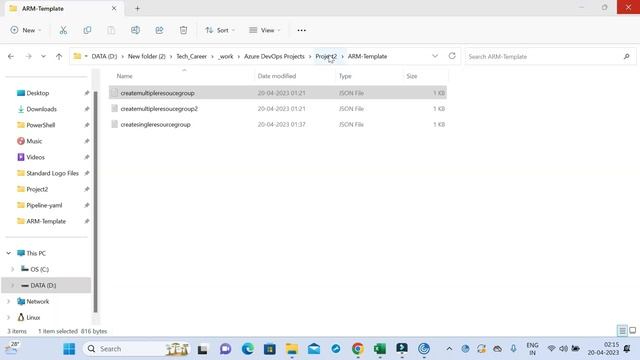Open Mail app from taskbar
The height and width of the screenshot is (360, 640).
[x=313, y=349]
